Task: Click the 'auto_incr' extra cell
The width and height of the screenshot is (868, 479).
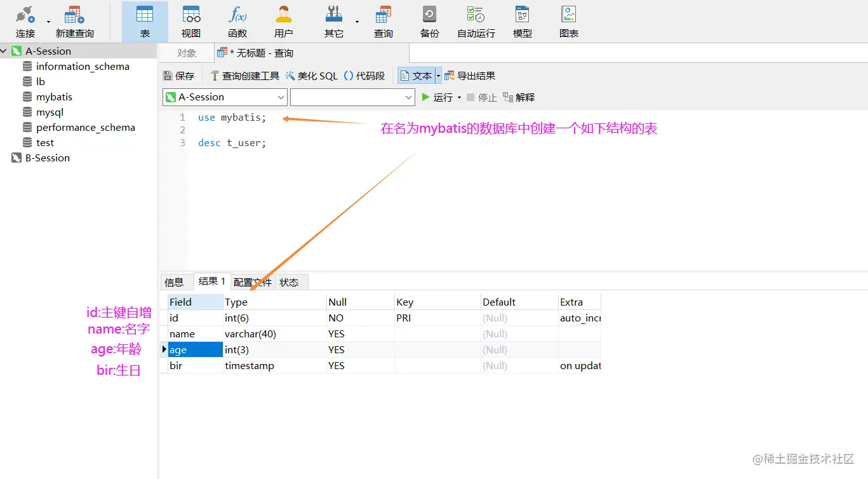Action: 580,318
